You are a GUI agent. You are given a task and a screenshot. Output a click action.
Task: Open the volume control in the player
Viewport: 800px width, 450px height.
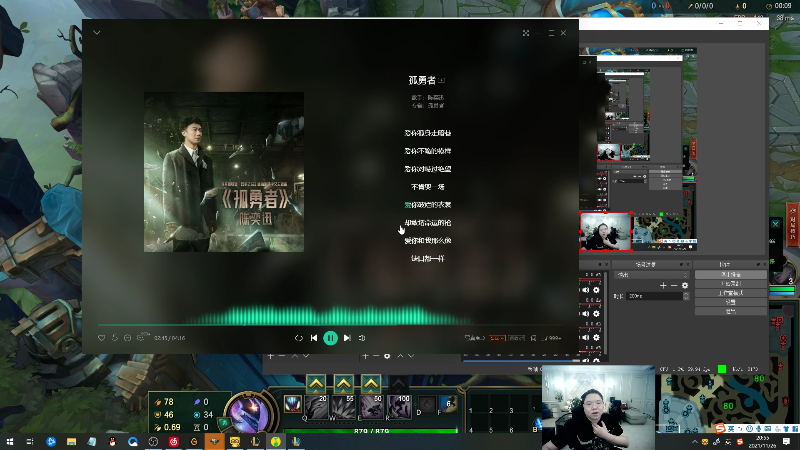coord(362,338)
